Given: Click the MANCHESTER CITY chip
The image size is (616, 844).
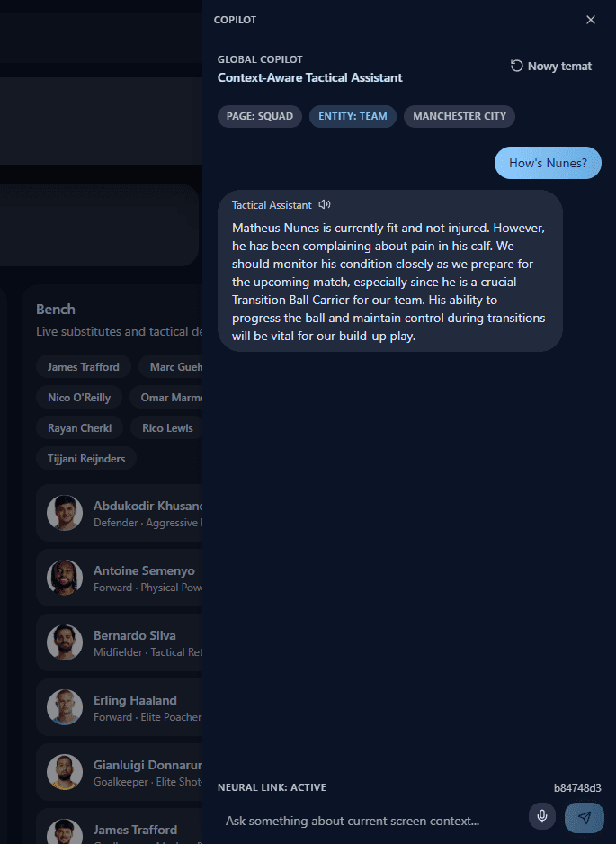Looking at the screenshot, I should coord(460,116).
